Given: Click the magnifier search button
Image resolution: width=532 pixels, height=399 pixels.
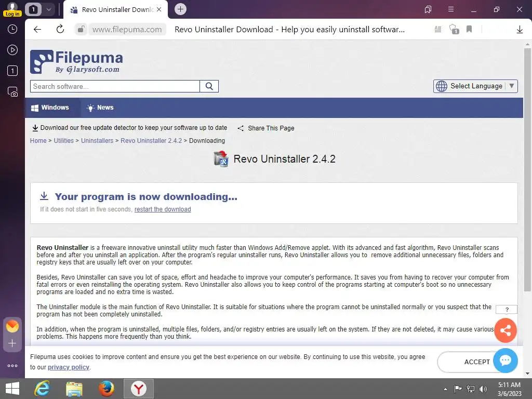Looking at the screenshot, I should [x=209, y=86].
